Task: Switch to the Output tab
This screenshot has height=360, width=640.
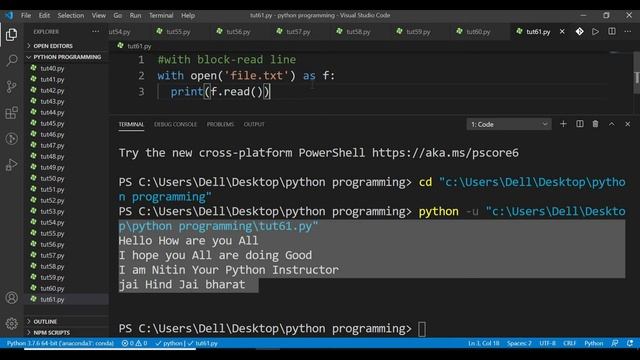Action: 254,124
